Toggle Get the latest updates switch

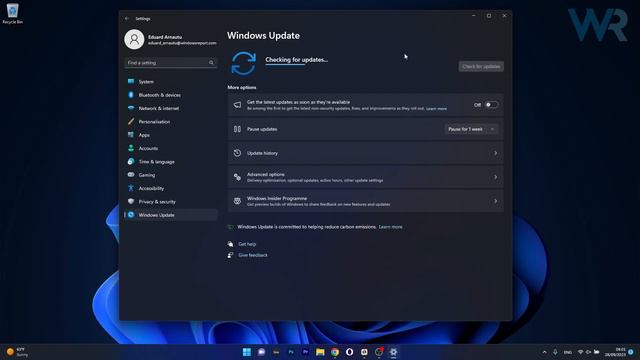491,105
